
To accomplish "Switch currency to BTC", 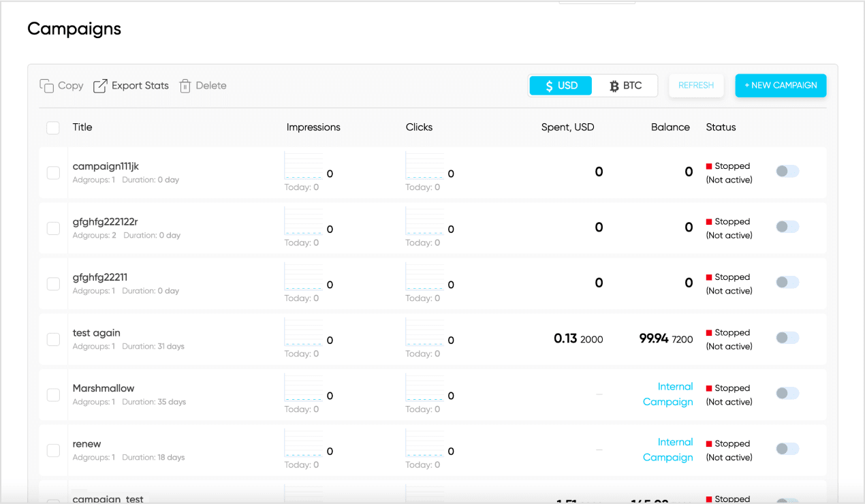I will point(625,86).
